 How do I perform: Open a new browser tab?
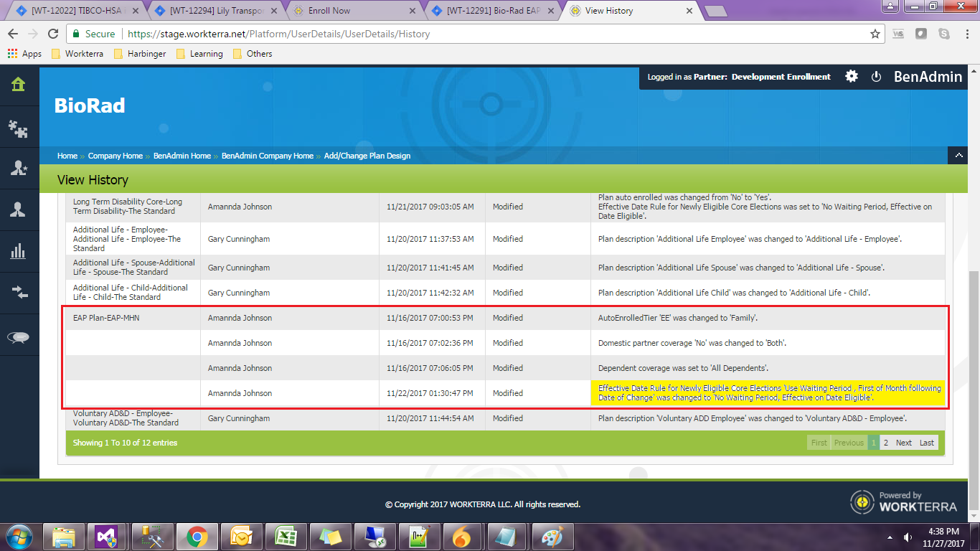(716, 11)
